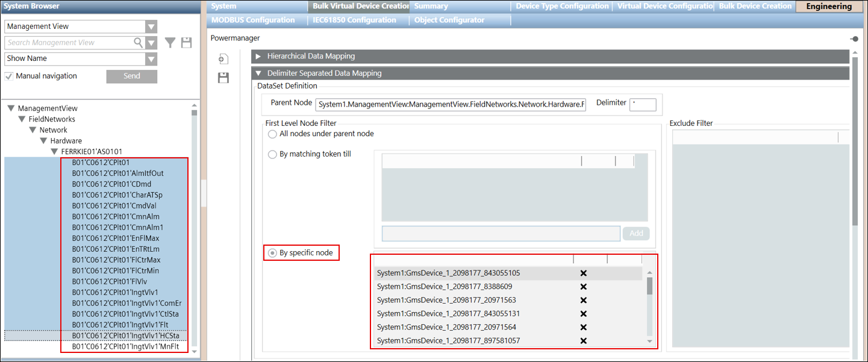Remove GmsDevice_1_2098177_8388609 using its X

(x=583, y=287)
